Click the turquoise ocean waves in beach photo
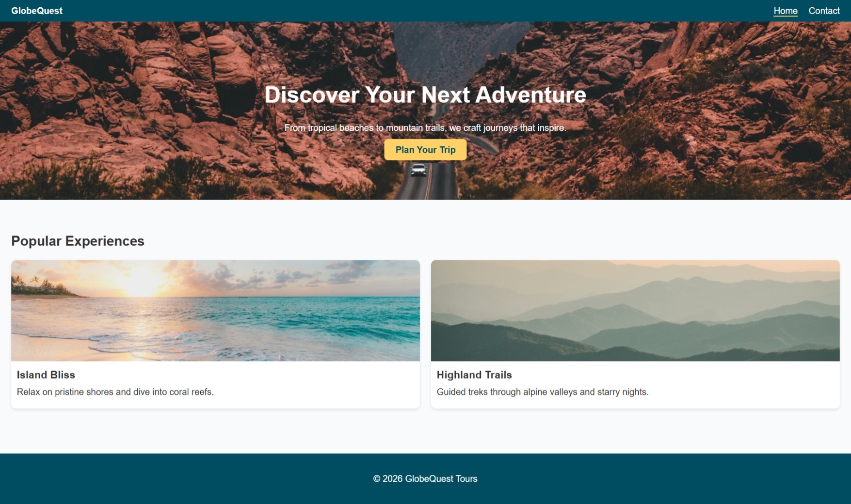 coord(291,320)
